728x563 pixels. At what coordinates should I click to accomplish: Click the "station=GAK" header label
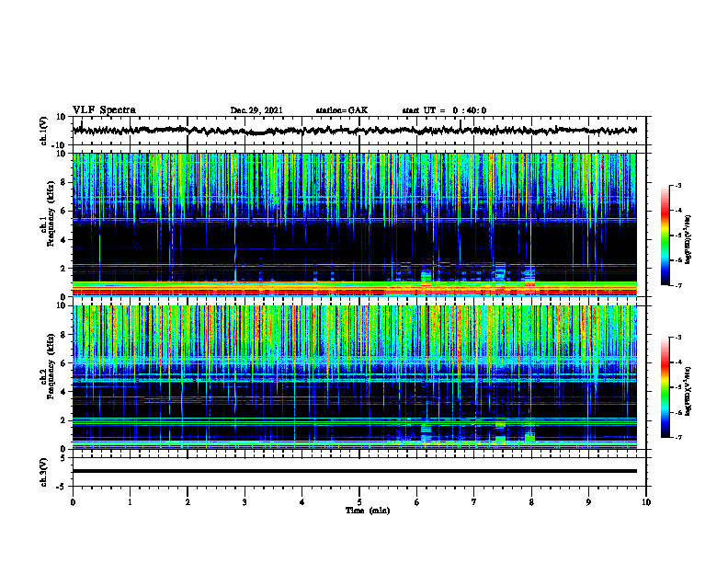[342, 110]
